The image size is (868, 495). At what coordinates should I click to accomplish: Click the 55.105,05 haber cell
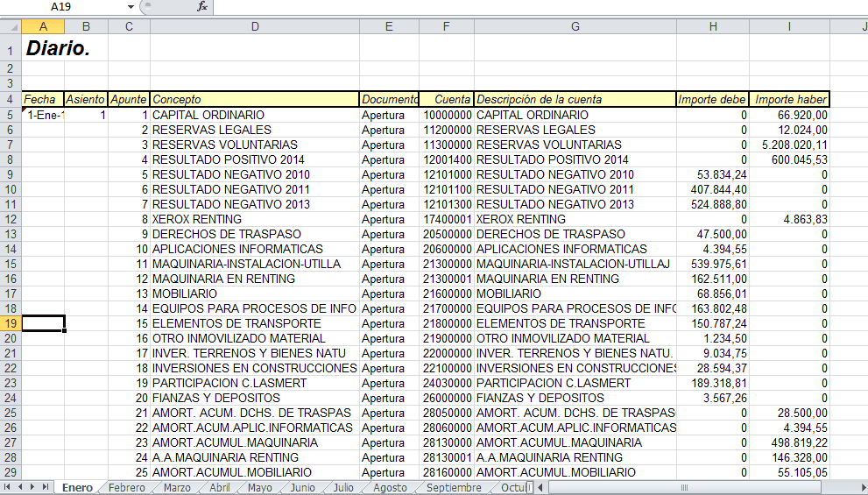click(789, 472)
